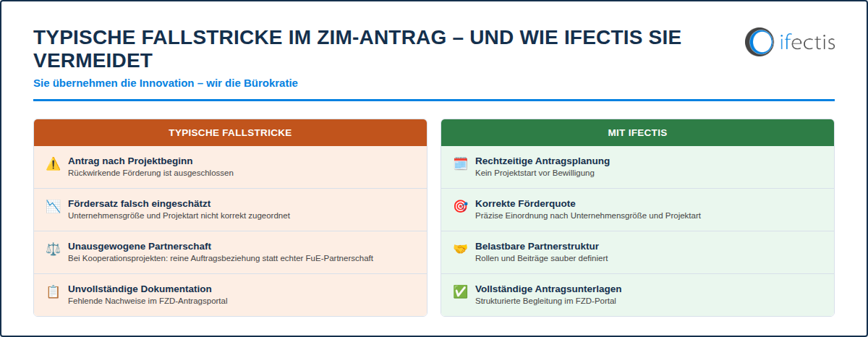The height and width of the screenshot is (337, 868).
Task: Click 'Rückwirkende Förderung ist ausgeschlossen' text
Action: (150, 173)
